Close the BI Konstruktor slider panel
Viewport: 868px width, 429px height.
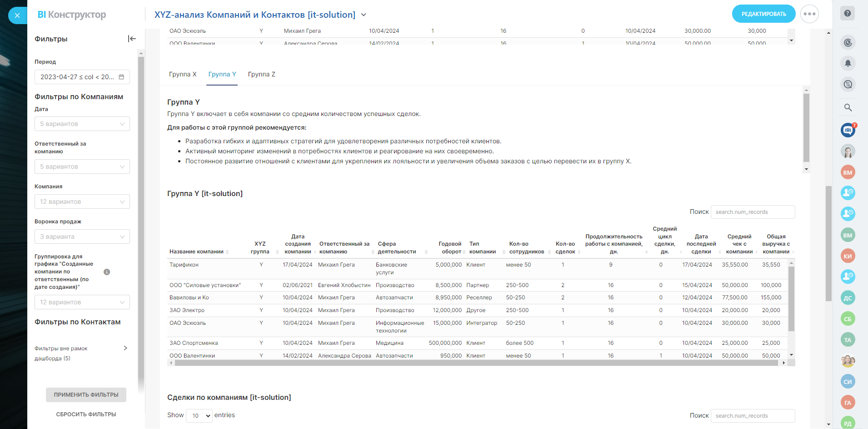click(x=17, y=15)
